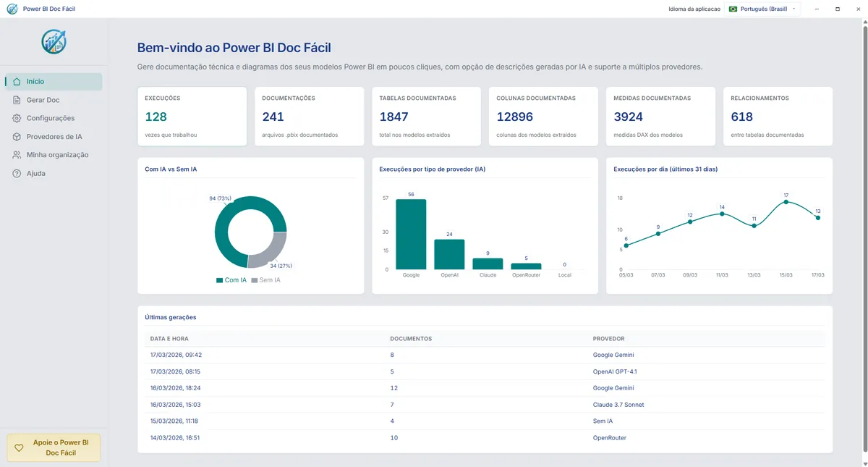The height and width of the screenshot is (467, 868).
Task: Click the Colunas documentadas 12896 card
Action: point(543,117)
